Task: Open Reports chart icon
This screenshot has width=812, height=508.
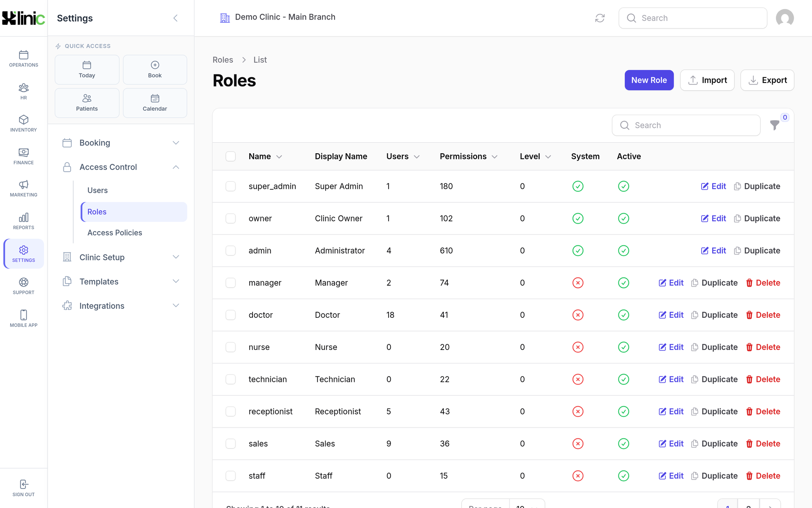Action: (24, 217)
